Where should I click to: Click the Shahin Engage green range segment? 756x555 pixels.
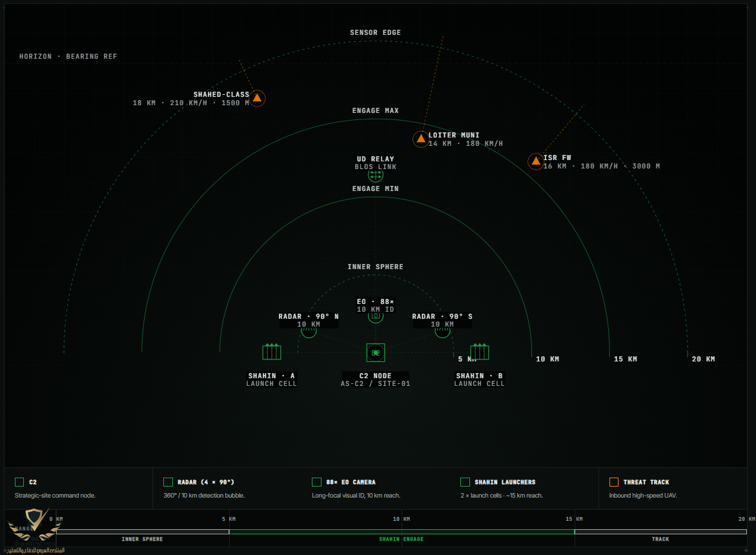point(402,532)
